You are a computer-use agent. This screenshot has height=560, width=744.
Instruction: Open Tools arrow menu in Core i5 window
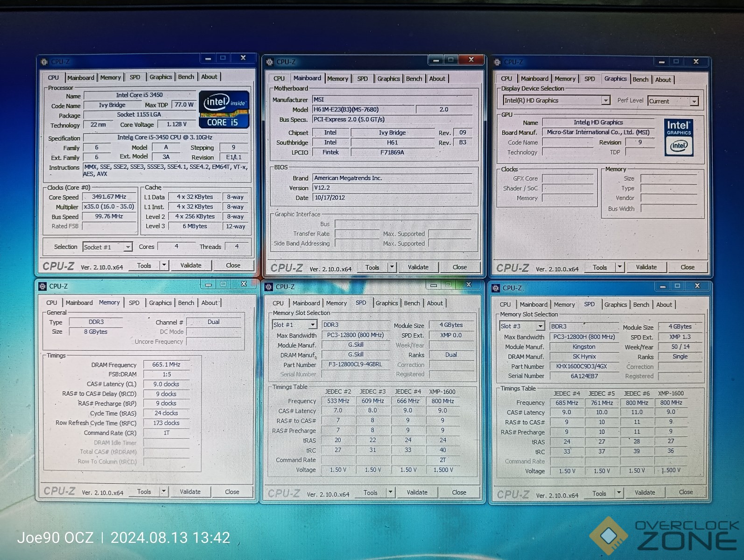pyautogui.click(x=164, y=265)
